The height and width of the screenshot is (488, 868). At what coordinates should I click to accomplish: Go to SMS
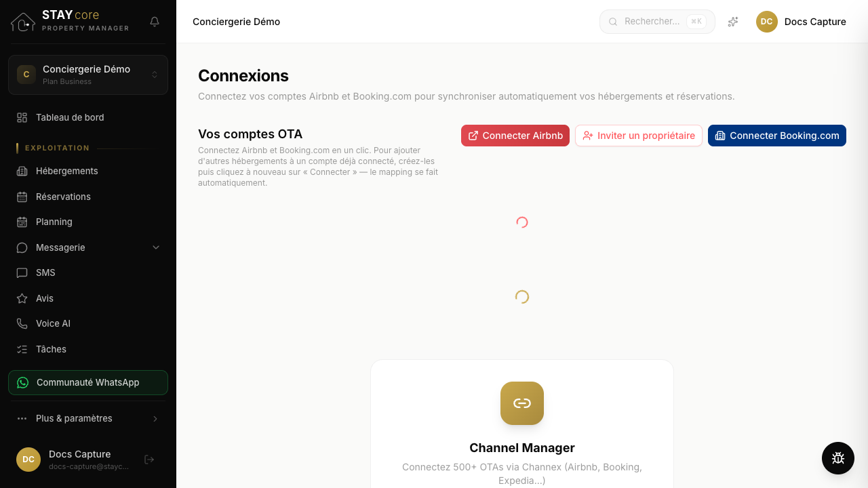pyautogui.click(x=88, y=272)
